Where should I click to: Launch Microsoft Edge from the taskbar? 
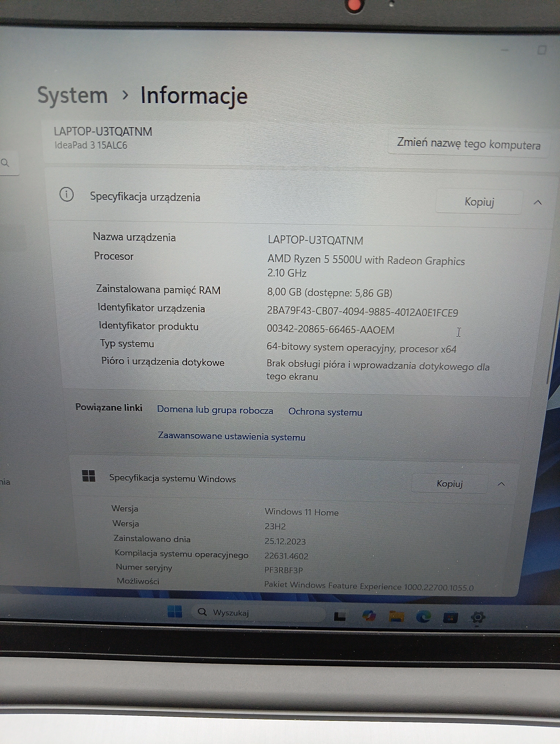[x=423, y=617]
